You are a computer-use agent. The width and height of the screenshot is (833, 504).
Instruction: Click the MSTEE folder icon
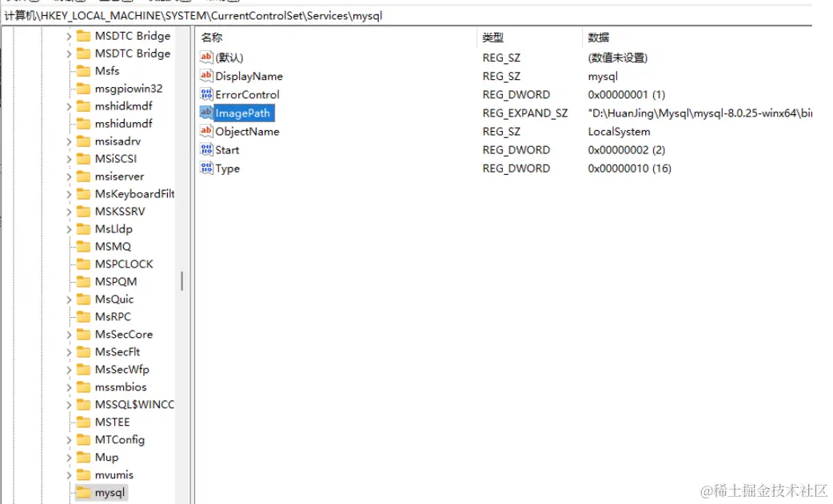point(83,422)
